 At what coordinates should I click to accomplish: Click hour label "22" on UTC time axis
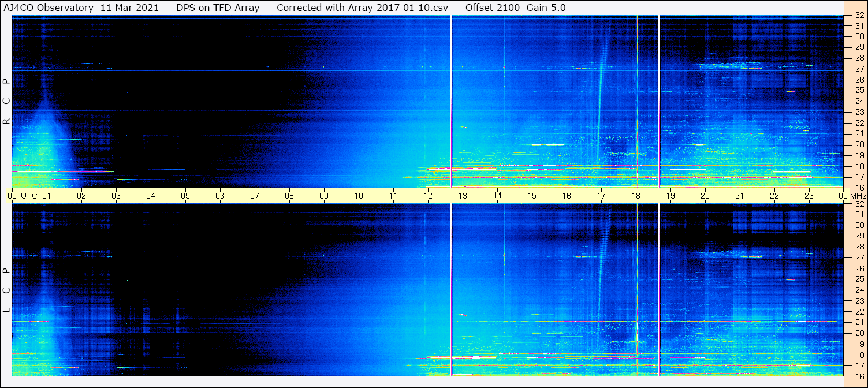(x=774, y=196)
